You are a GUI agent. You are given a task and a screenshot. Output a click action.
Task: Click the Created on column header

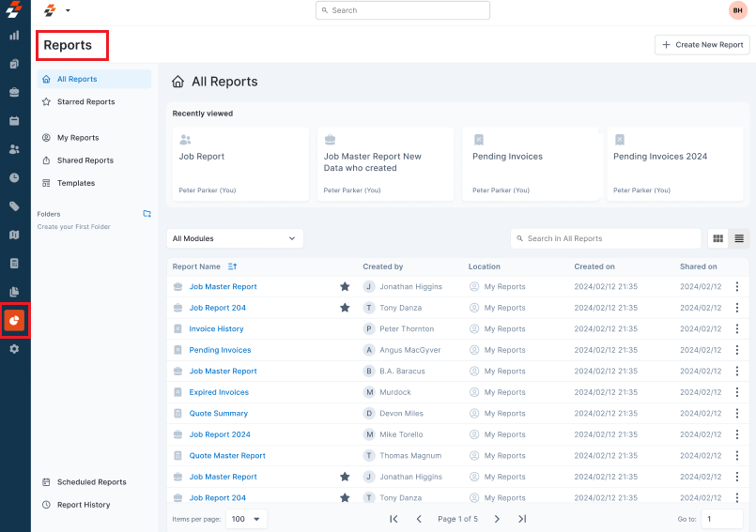[x=594, y=266]
